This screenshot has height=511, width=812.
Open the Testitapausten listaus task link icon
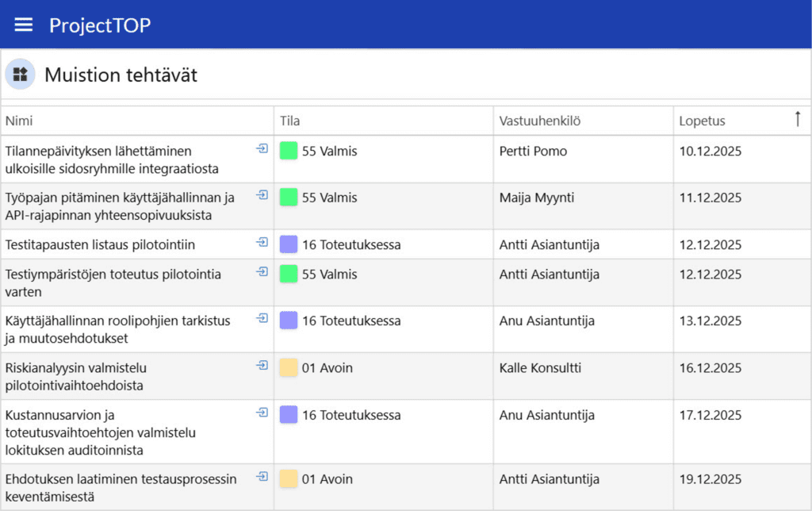262,242
